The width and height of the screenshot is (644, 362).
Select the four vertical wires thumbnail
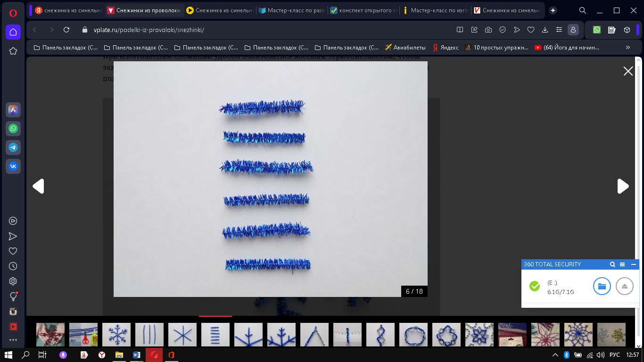tap(149, 335)
